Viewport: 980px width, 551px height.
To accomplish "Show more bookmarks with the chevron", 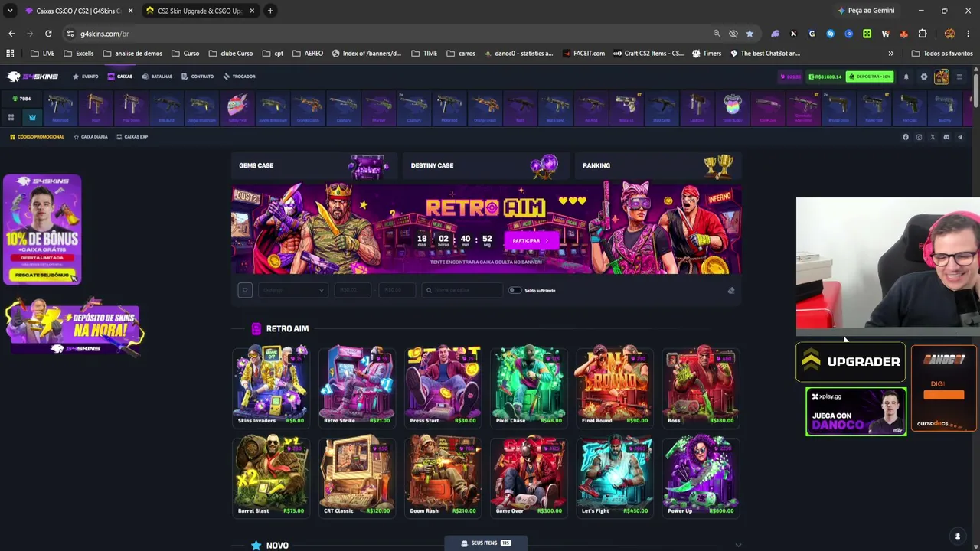I will 890,54.
